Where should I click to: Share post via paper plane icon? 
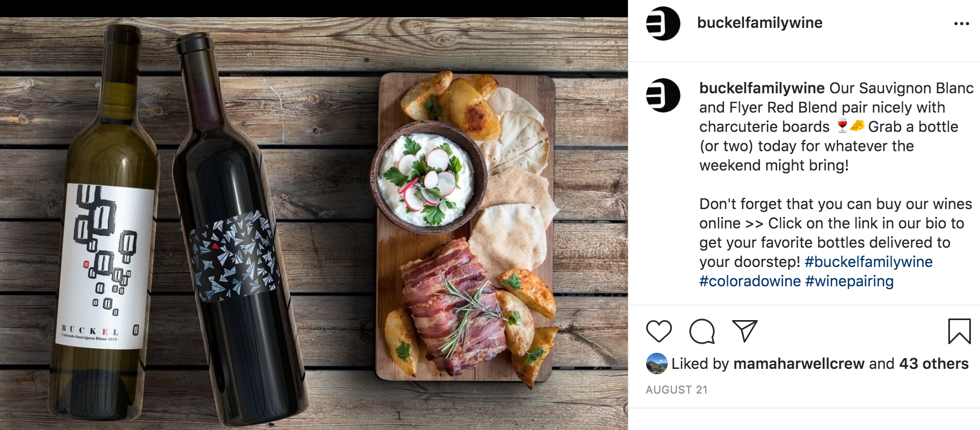[744, 331]
